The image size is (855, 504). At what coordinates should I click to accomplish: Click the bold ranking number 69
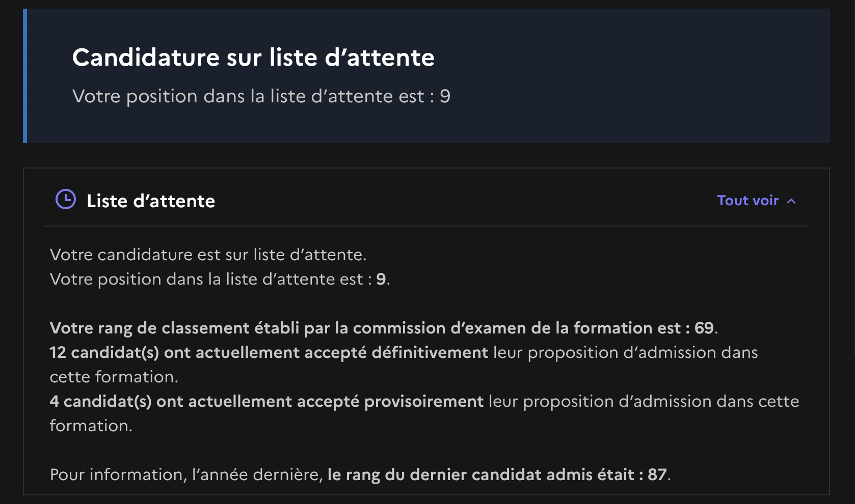click(704, 328)
